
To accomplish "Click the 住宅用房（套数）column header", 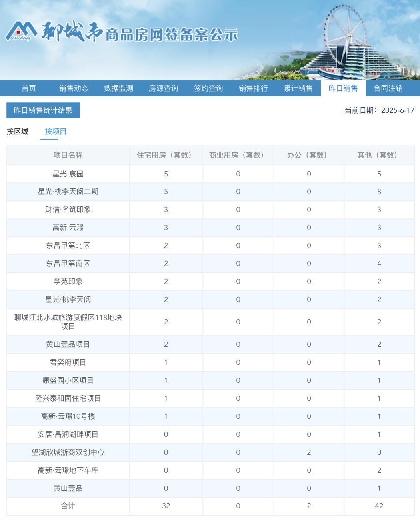I will pos(166,155).
